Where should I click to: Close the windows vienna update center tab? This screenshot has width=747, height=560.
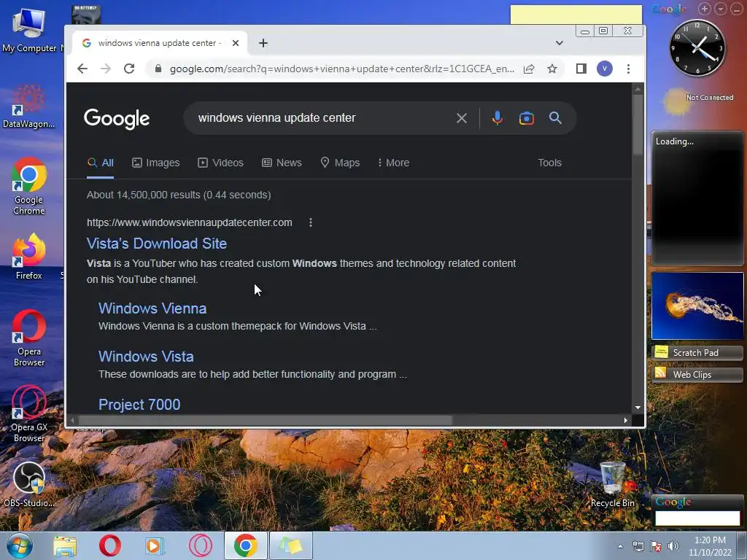236,43
